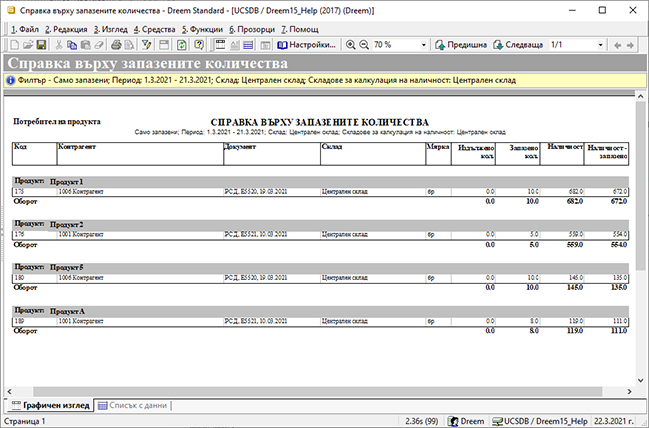Viewport: 649px width, 428px height.
Task: Click the forward arrow navigation icon
Action: click(630, 45)
